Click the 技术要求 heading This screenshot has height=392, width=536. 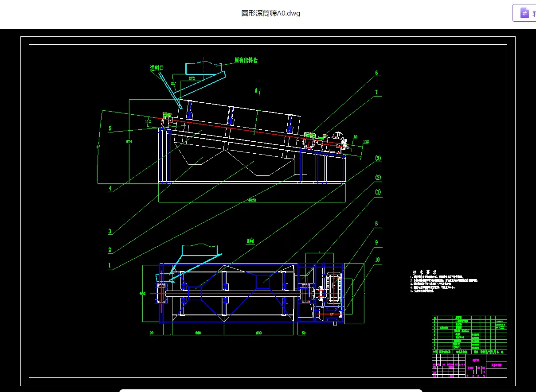coord(425,272)
